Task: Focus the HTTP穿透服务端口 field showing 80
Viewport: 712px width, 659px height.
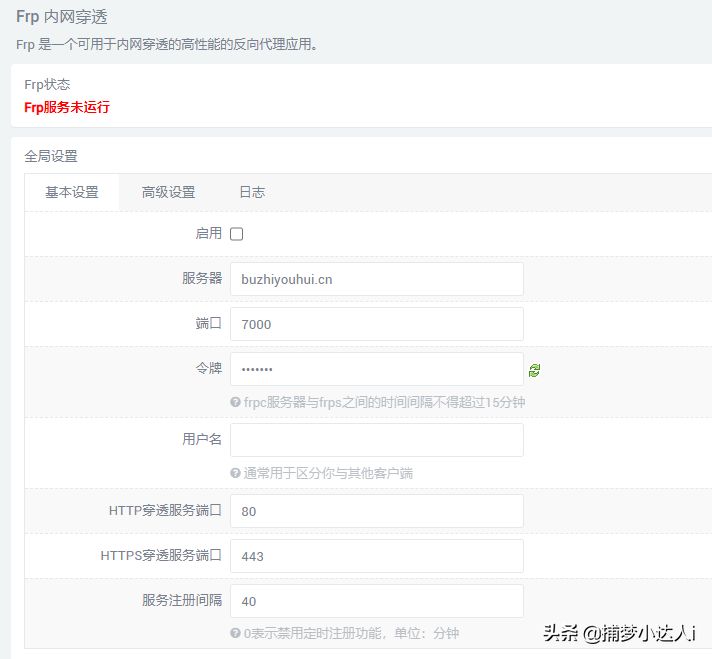Action: click(376, 511)
